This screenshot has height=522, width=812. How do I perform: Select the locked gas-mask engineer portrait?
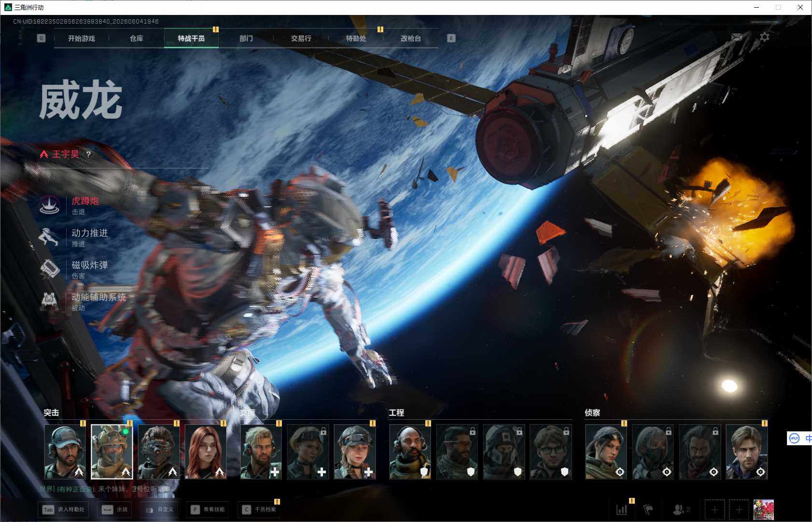[504, 452]
